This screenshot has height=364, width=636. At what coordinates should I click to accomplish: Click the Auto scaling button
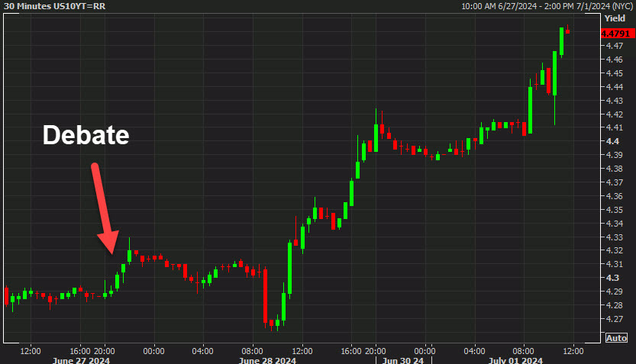coord(616,337)
